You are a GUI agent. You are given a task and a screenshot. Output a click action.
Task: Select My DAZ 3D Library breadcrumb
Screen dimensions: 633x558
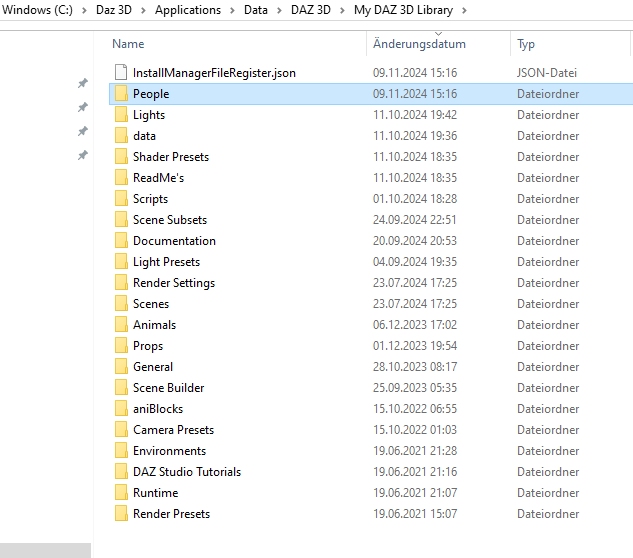click(x=403, y=10)
